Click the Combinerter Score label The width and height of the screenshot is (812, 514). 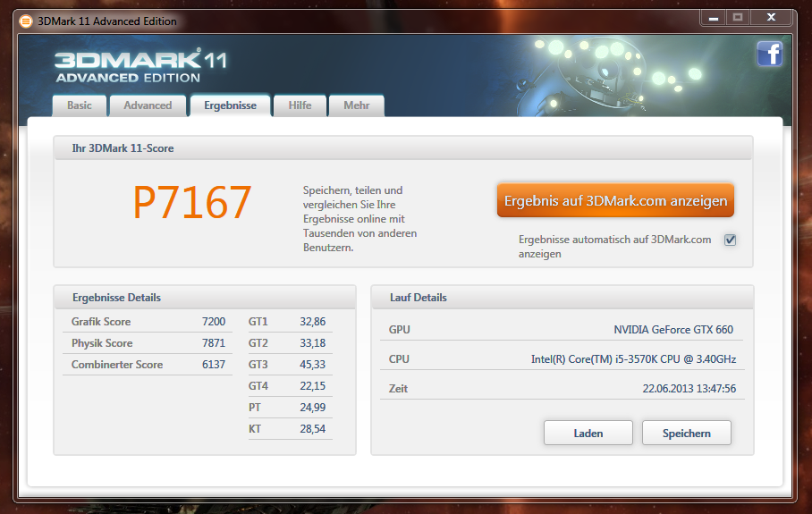click(x=117, y=365)
